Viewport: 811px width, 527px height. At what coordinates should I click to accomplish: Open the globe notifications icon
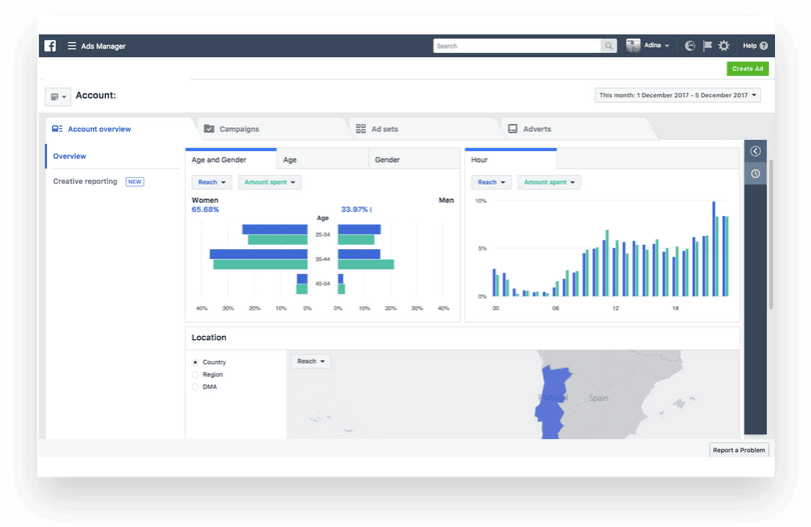pos(690,46)
